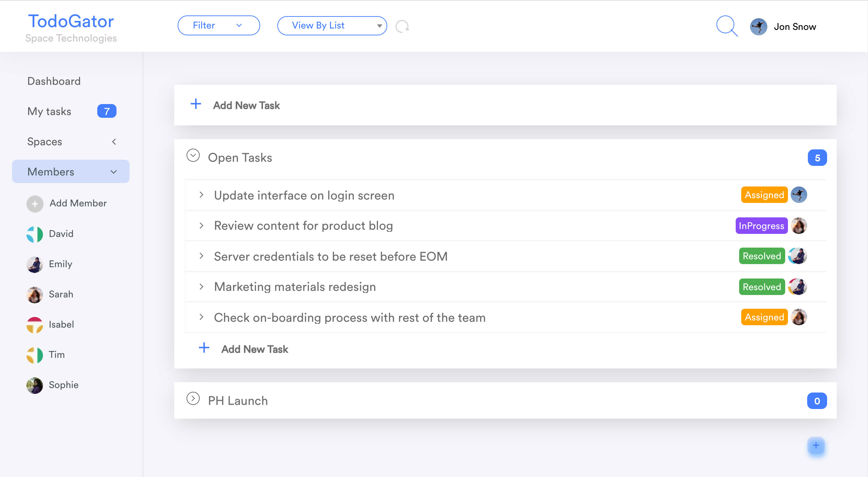Click 'Check on-boarding process with rest of the team'

tap(349, 318)
